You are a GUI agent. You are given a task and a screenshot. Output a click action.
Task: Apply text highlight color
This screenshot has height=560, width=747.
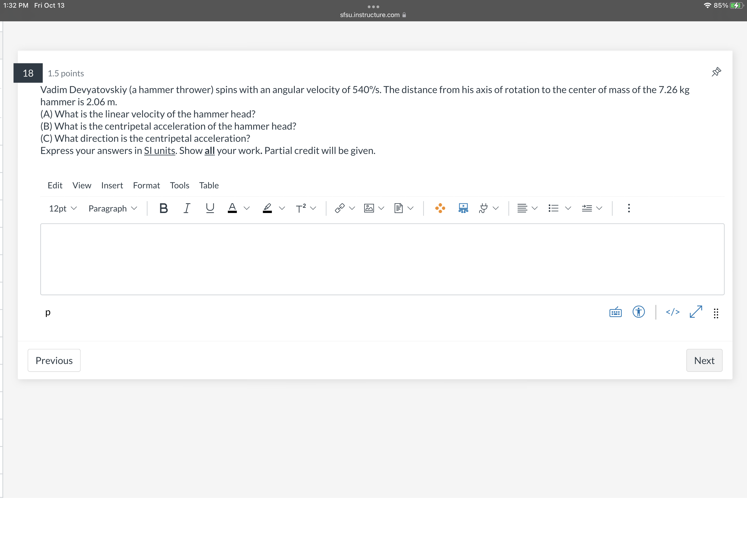click(x=267, y=208)
